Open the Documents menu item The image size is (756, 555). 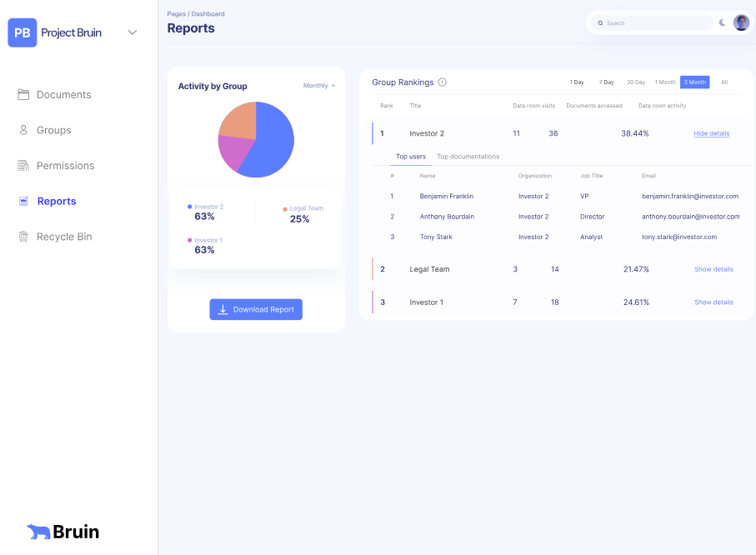point(63,94)
